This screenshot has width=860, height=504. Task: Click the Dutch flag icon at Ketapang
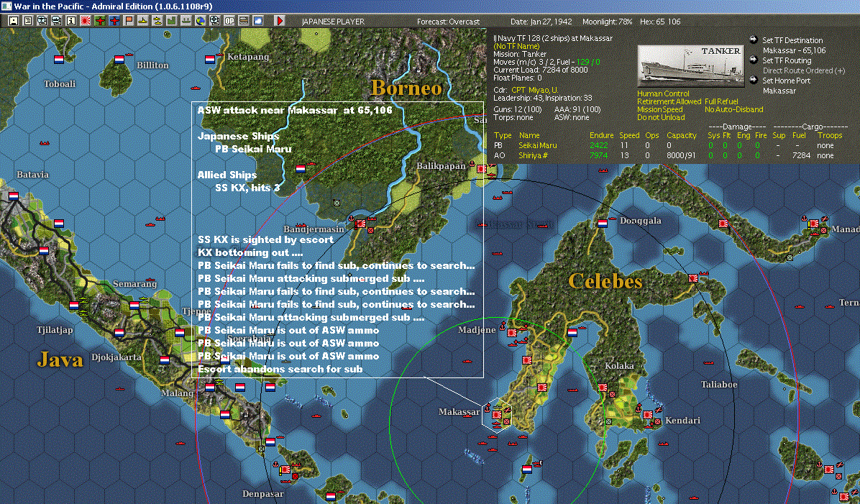coord(209,59)
